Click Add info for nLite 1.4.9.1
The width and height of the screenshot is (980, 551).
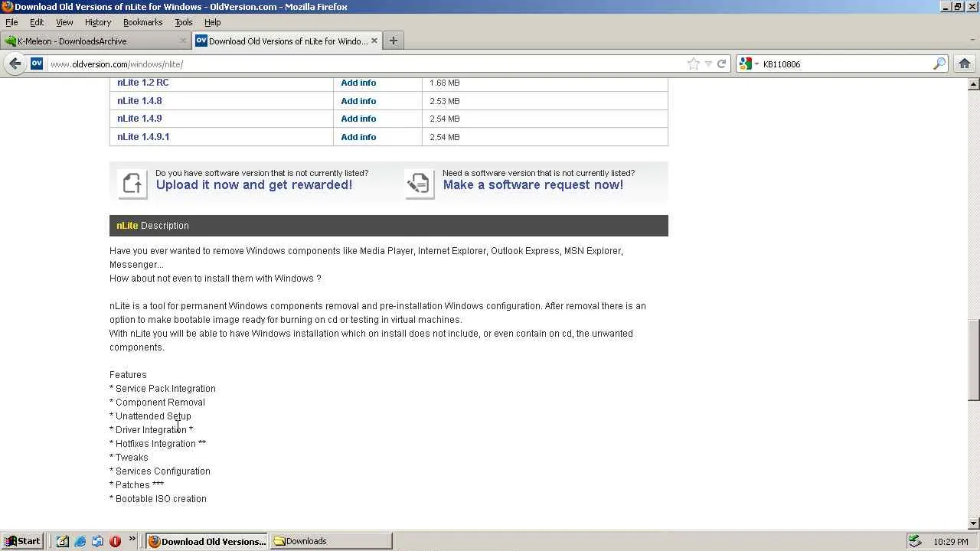(358, 137)
